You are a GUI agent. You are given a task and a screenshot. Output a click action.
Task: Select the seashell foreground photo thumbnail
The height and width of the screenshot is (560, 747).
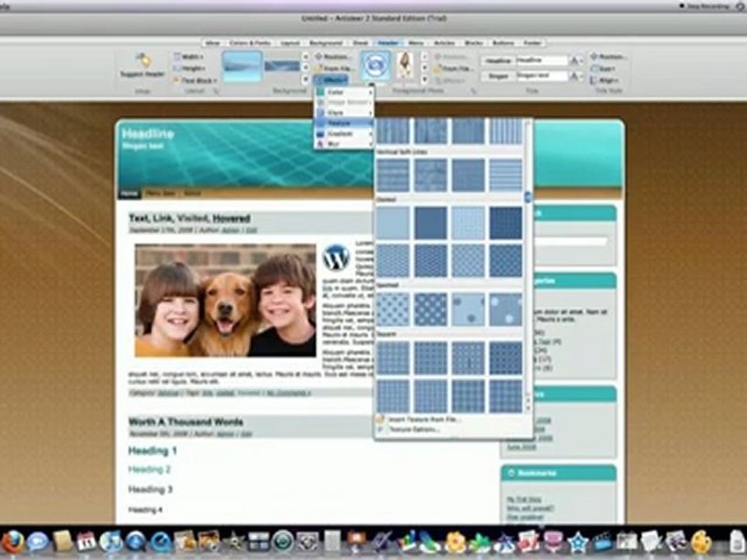point(405,65)
